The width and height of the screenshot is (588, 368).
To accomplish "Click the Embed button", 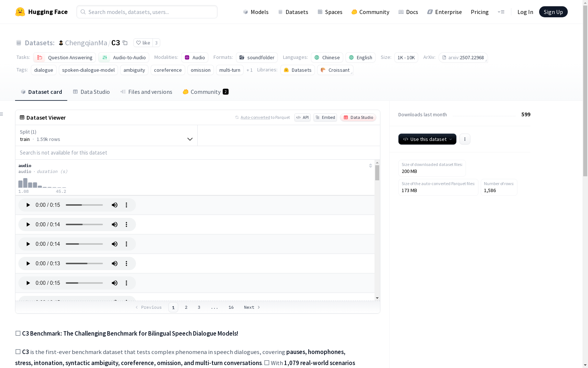I will [325, 117].
